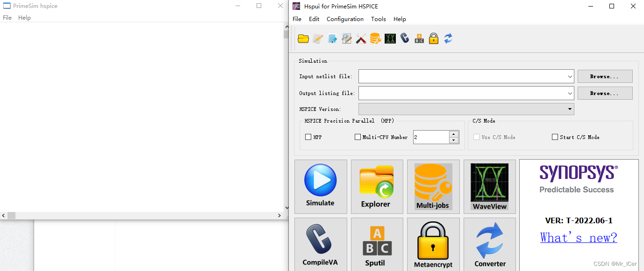
Task: Click the PrimeSim hspice window title icon
Action: (7, 6)
